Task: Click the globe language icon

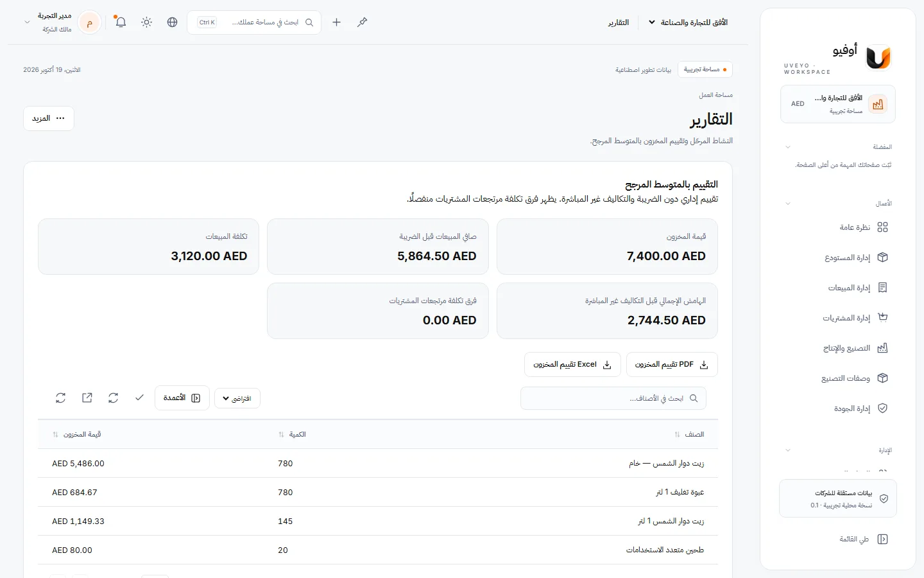Action: point(172,22)
